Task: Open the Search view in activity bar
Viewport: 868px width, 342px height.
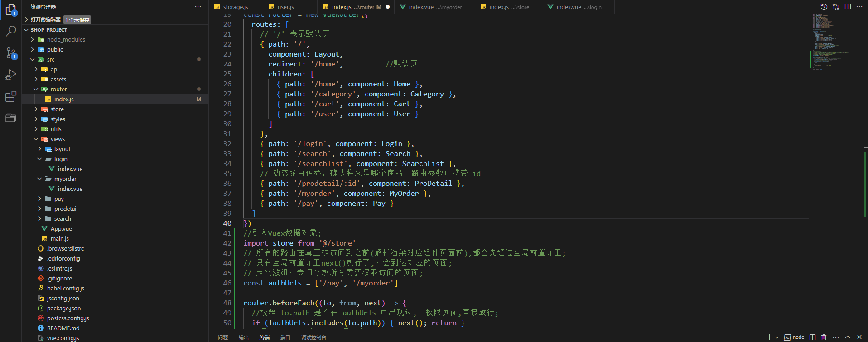Action: [11, 31]
